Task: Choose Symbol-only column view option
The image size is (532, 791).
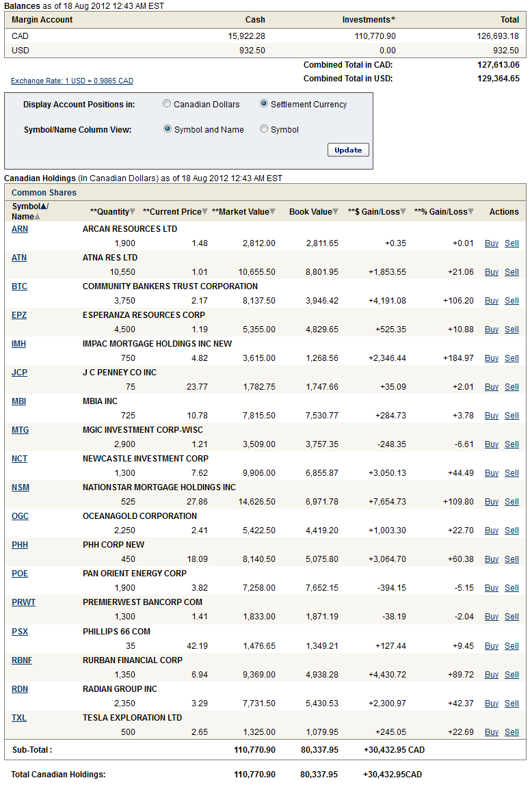Action: coord(264,129)
